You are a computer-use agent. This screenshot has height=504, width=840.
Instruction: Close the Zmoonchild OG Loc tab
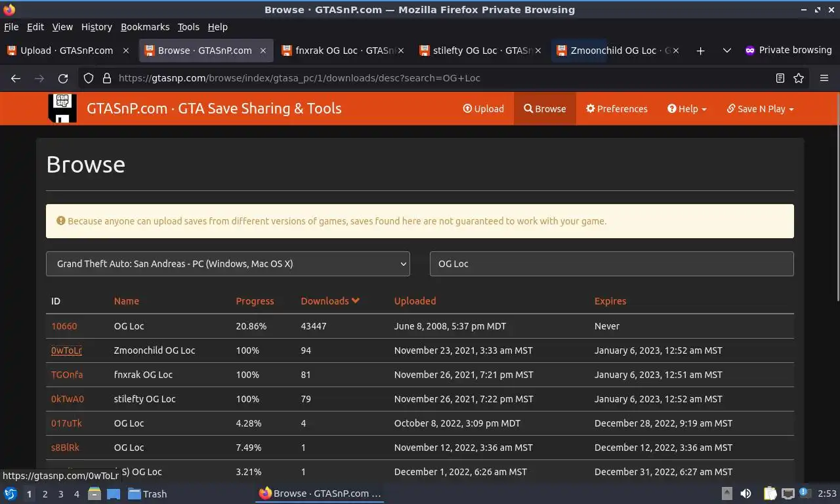(x=676, y=51)
